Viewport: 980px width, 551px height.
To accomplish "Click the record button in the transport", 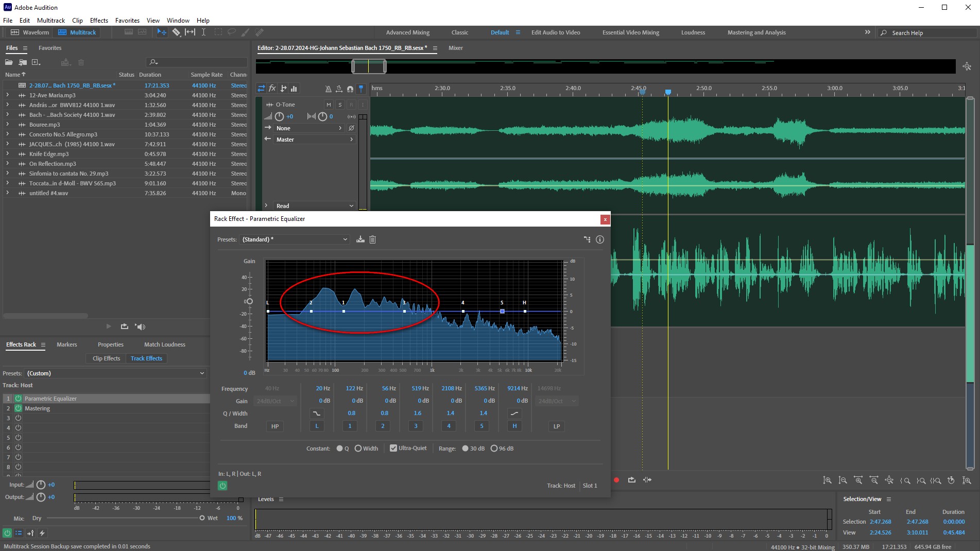I will pos(616,480).
